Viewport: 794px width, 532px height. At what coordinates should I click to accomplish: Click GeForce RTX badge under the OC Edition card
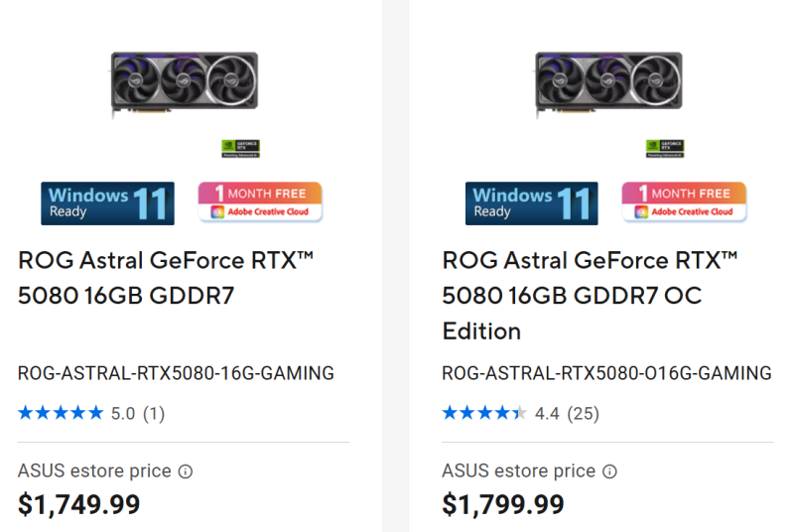click(x=665, y=149)
